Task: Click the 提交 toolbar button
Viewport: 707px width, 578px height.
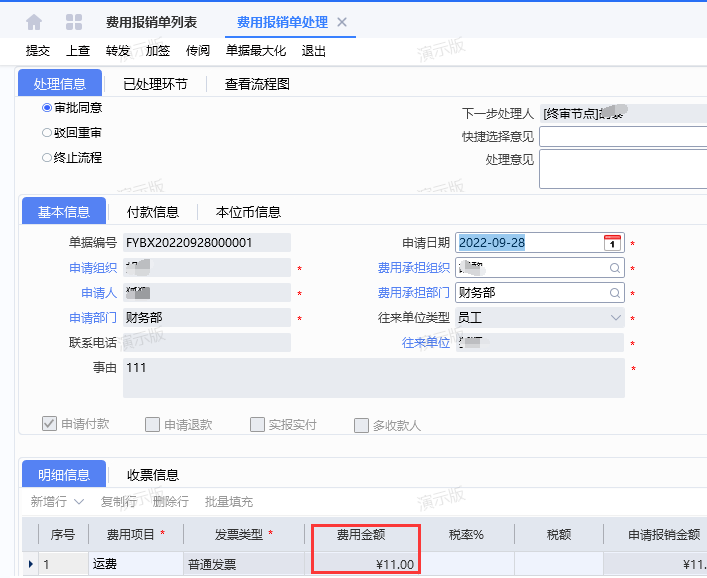Action: [38, 51]
